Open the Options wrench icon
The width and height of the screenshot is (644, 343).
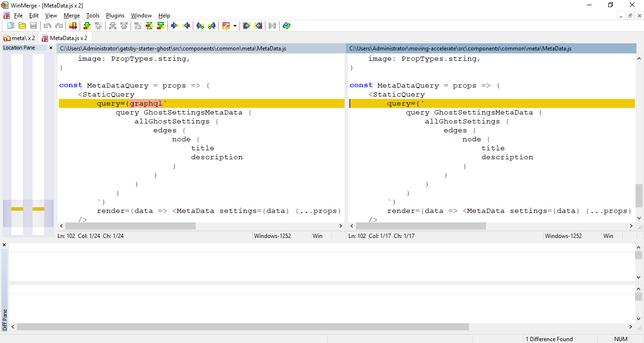pos(226,25)
